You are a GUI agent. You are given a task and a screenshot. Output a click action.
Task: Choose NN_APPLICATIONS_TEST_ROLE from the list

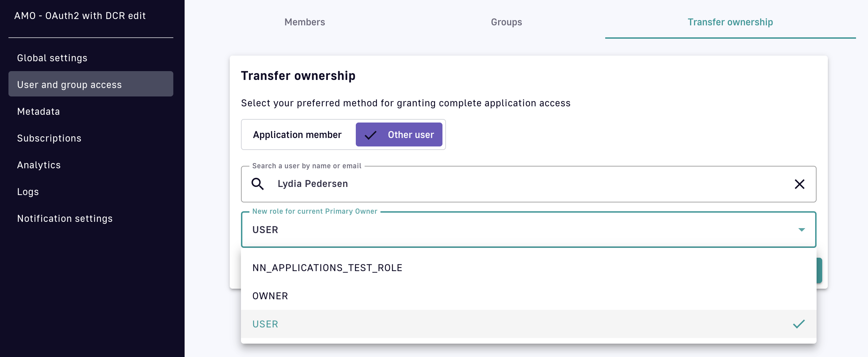327,268
